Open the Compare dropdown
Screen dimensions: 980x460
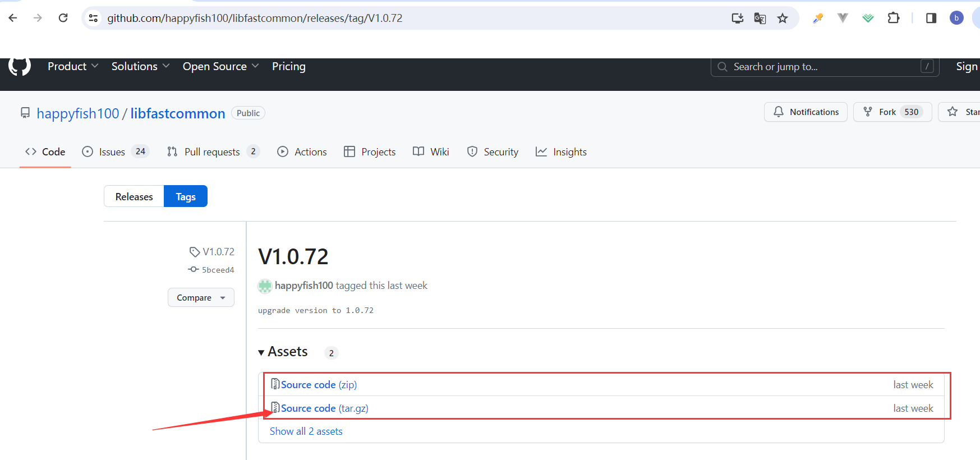[201, 297]
